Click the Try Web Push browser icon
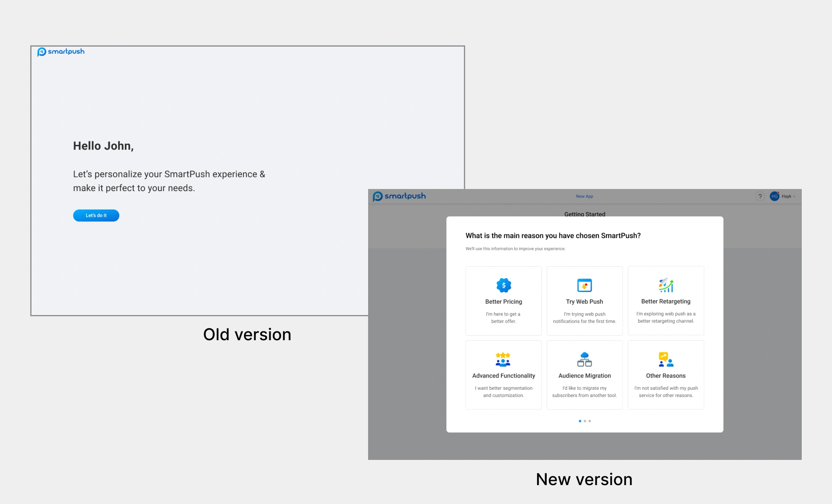Viewport: 832px width, 504px height. pyautogui.click(x=584, y=286)
